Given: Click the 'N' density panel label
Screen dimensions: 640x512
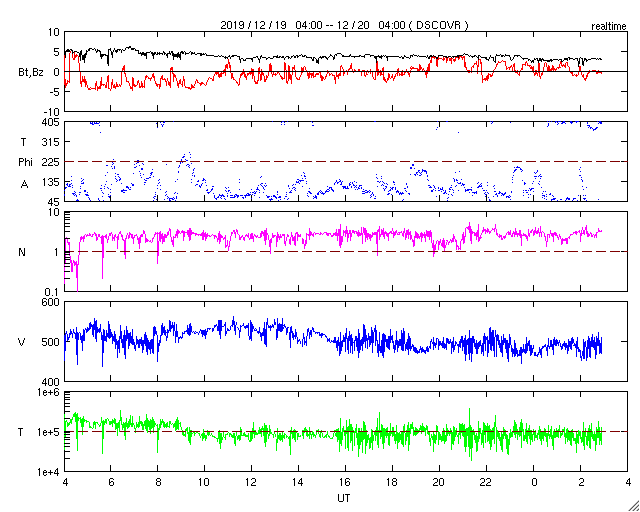Looking at the screenshot, I should click(x=22, y=252).
